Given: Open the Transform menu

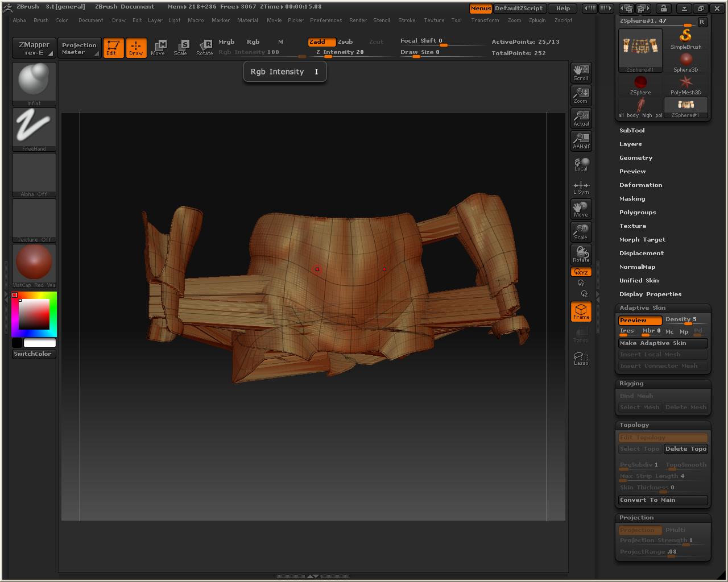Looking at the screenshot, I should point(485,20).
